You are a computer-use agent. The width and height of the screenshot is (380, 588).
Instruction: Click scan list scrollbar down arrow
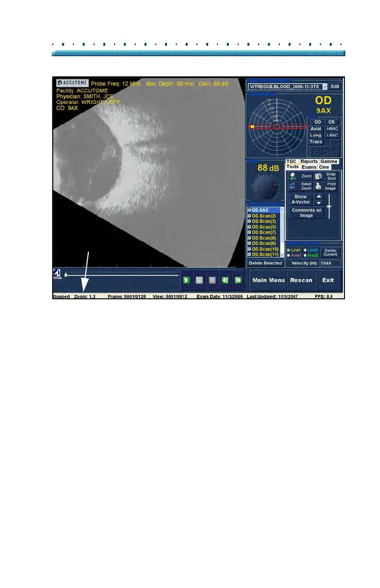tap(283, 255)
